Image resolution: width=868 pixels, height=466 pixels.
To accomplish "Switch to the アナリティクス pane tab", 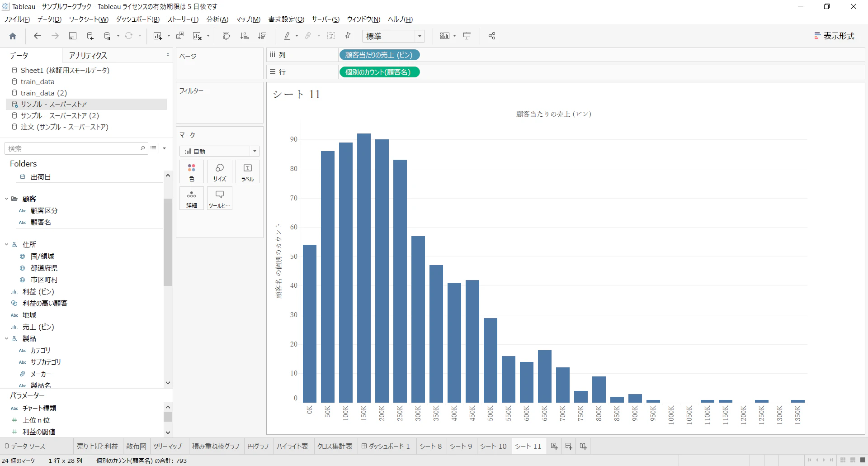I will [88, 55].
